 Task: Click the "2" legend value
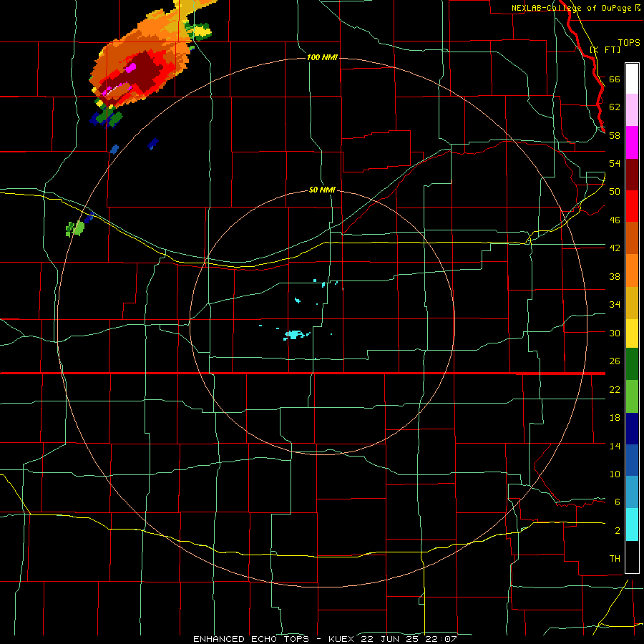coord(618,530)
